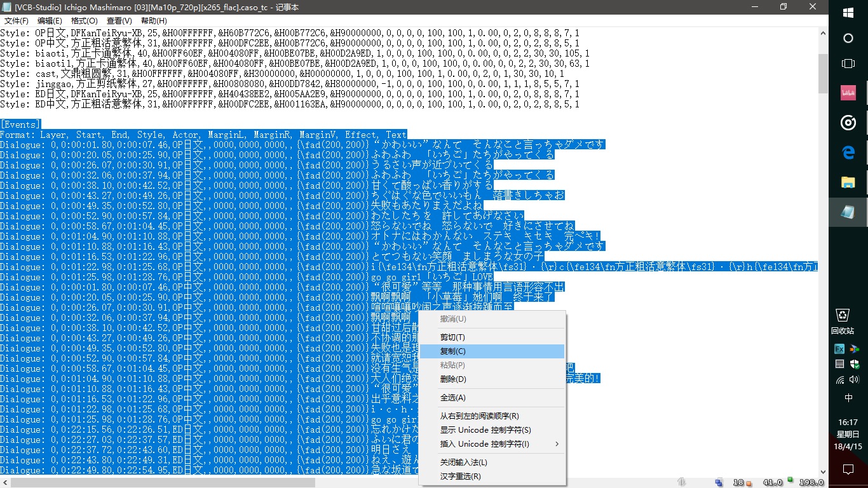Viewport: 868px width, 488px height.
Task: Click the 16:17 taskbar clock
Action: pyautogui.click(x=848, y=422)
